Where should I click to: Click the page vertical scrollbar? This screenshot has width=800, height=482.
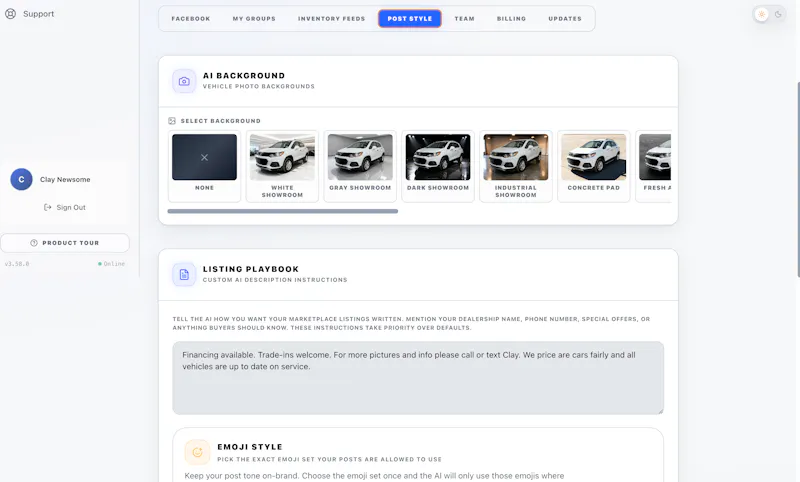click(798, 179)
